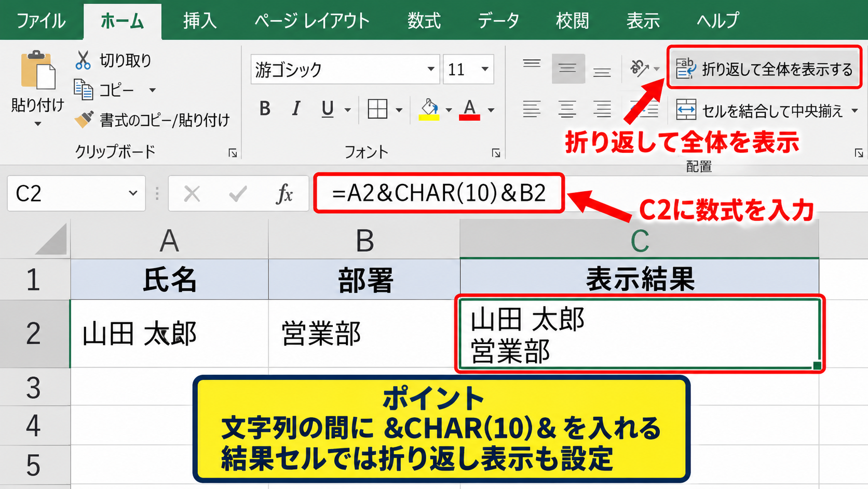Expand merge and center dropdown arrow

click(x=855, y=111)
